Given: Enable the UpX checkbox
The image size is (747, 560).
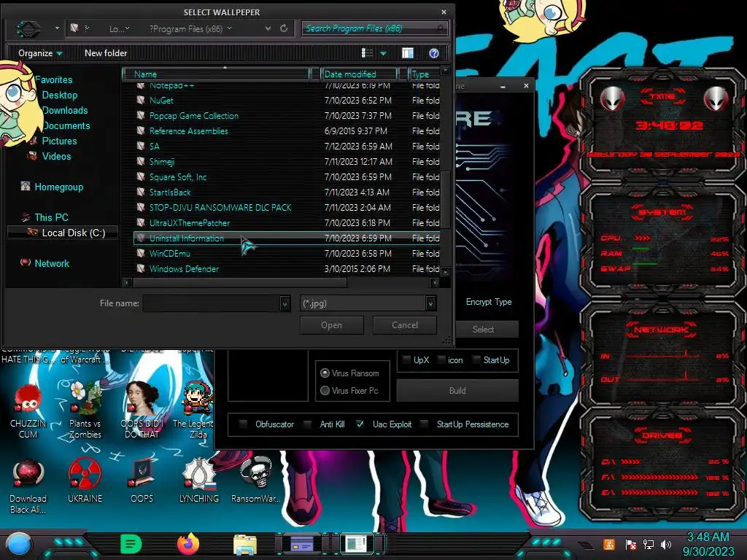Looking at the screenshot, I should tap(406, 359).
